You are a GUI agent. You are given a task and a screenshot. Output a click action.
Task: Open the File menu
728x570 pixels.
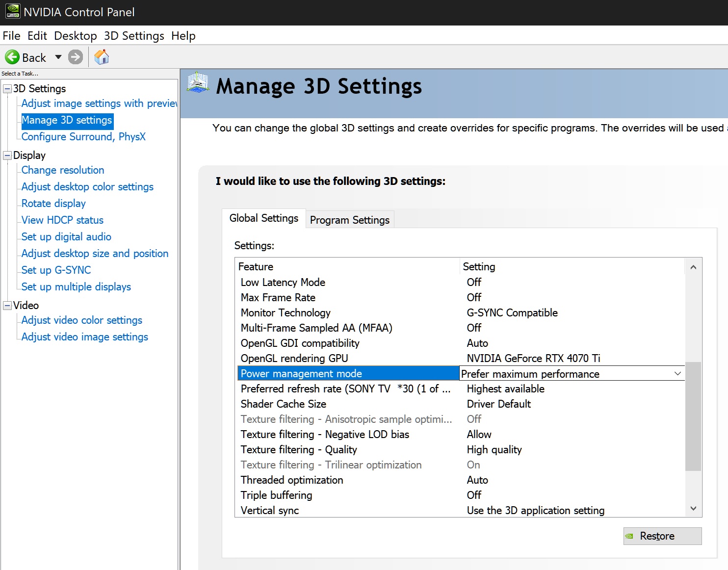pyautogui.click(x=11, y=36)
